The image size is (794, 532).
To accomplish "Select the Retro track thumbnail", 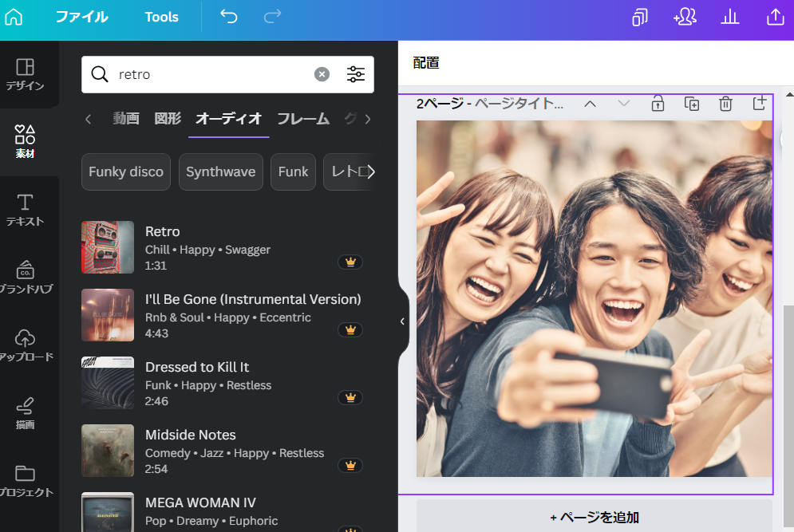I will pos(108,247).
